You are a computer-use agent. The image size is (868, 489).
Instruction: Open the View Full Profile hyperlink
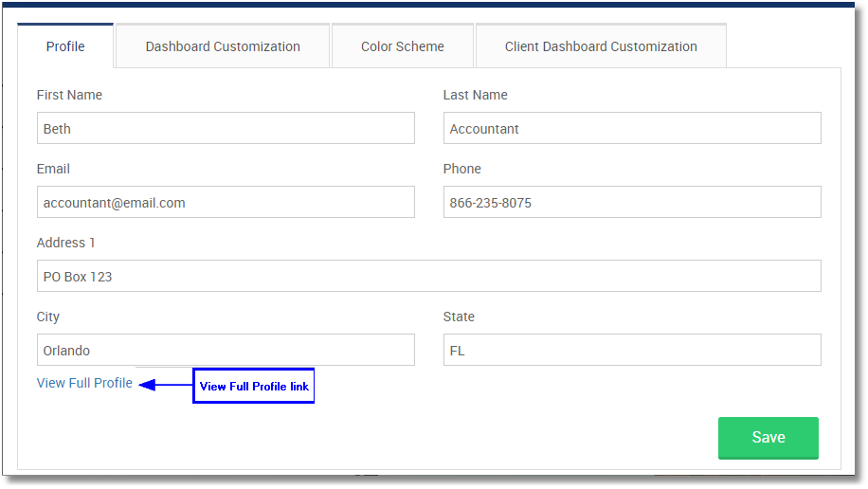84,383
